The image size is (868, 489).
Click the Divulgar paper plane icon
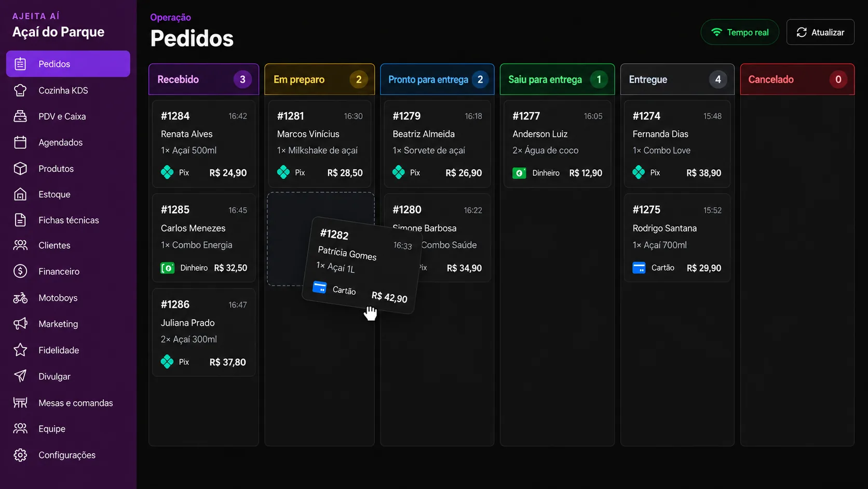pyautogui.click(x=20, y=376)
